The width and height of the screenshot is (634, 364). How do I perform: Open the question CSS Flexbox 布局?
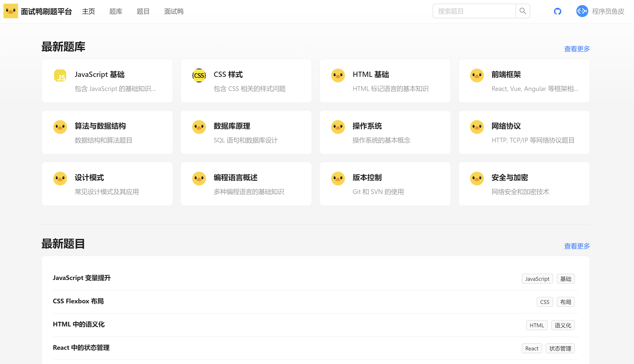click(78, 301)
